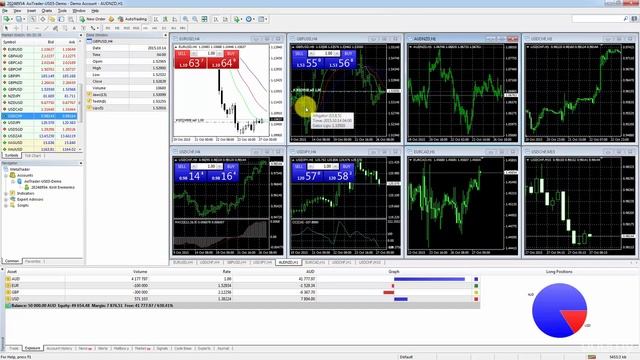Select the cursor pointer tool
The image size is (640, 360).
coord(6,28)
